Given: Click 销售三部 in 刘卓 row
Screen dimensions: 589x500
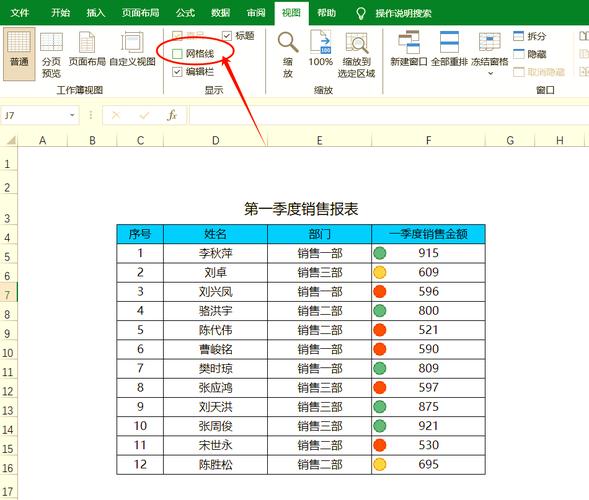Looking at the screenshot, I should 319,272.
